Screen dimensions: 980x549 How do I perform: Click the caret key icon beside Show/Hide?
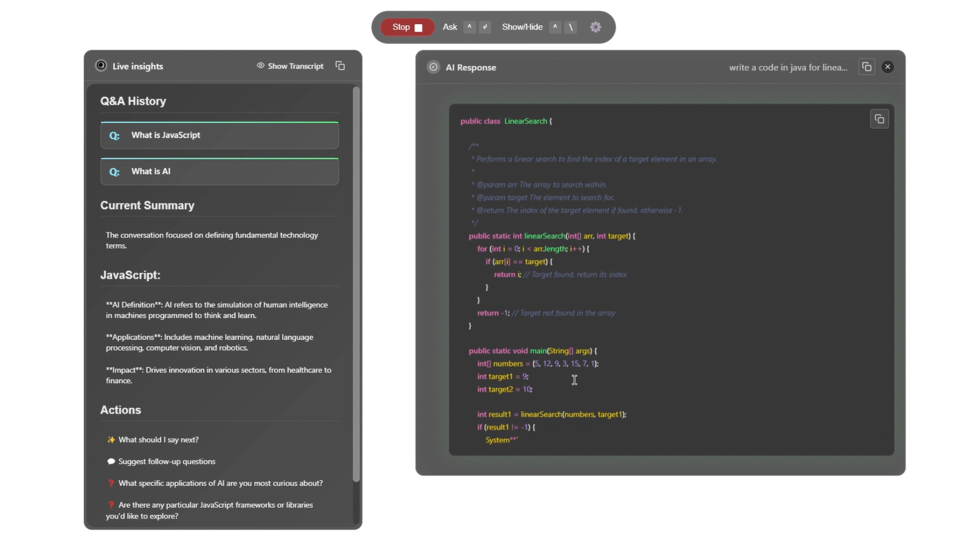pyautogui.click(x=555, y=27)
